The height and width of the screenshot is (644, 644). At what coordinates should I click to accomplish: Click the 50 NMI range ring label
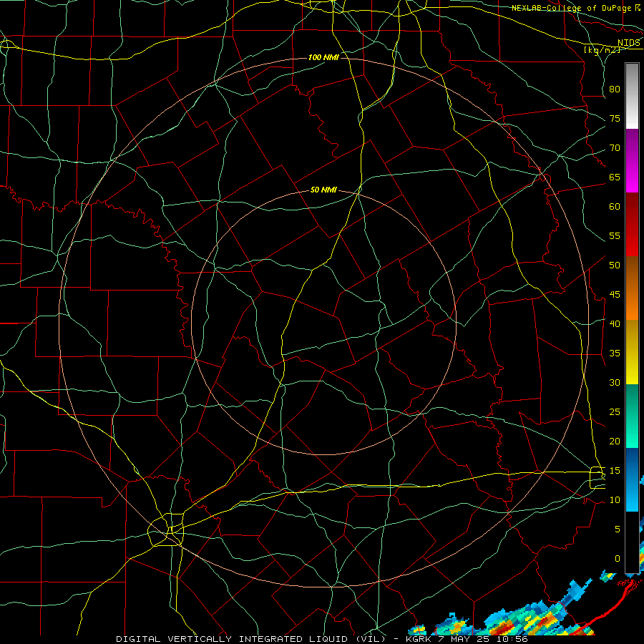(323, 190)
